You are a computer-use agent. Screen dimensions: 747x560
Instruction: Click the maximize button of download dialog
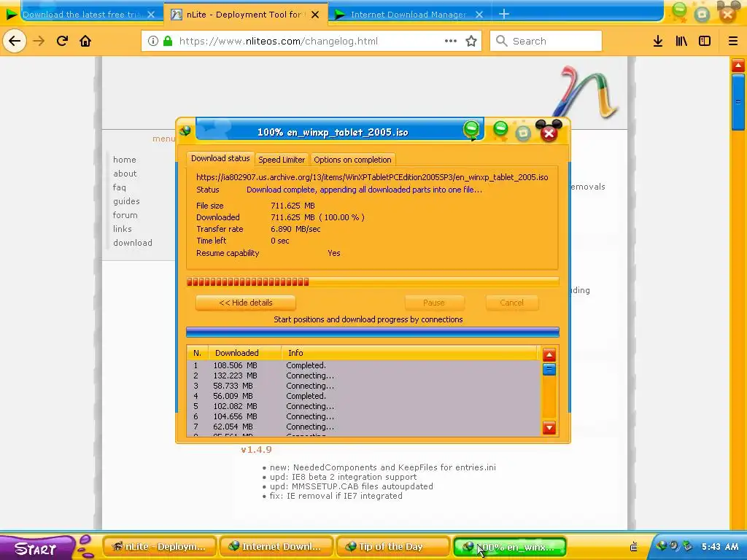(523, 133)
